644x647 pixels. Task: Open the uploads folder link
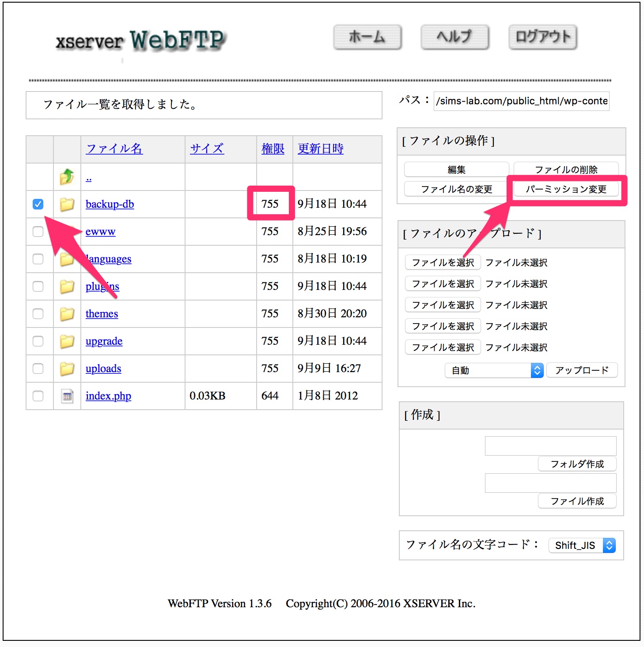point(103,369)
